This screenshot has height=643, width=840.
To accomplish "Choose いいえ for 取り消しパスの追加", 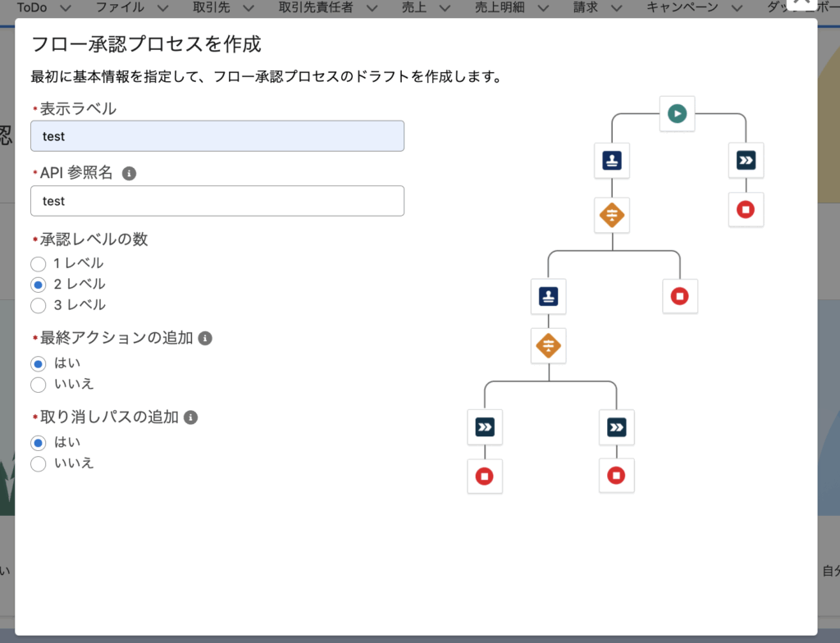I will pyautogui.click(x=38, y=464).
